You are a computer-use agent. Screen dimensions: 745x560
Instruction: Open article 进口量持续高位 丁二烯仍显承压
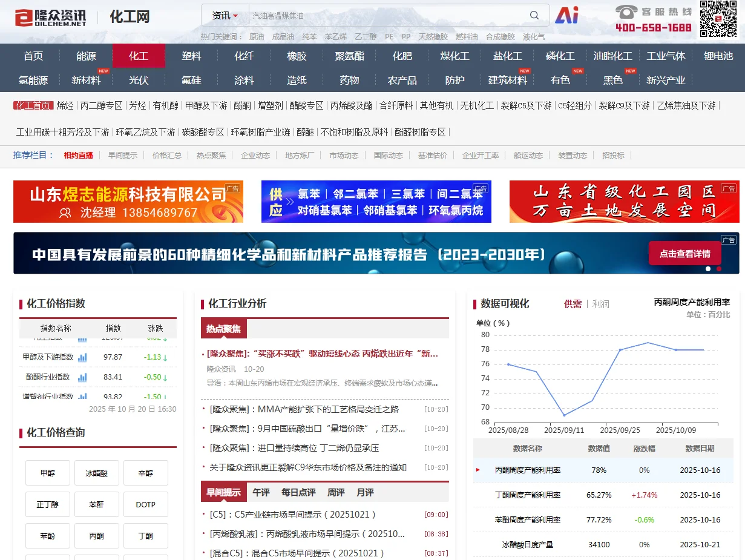[294, 448]
